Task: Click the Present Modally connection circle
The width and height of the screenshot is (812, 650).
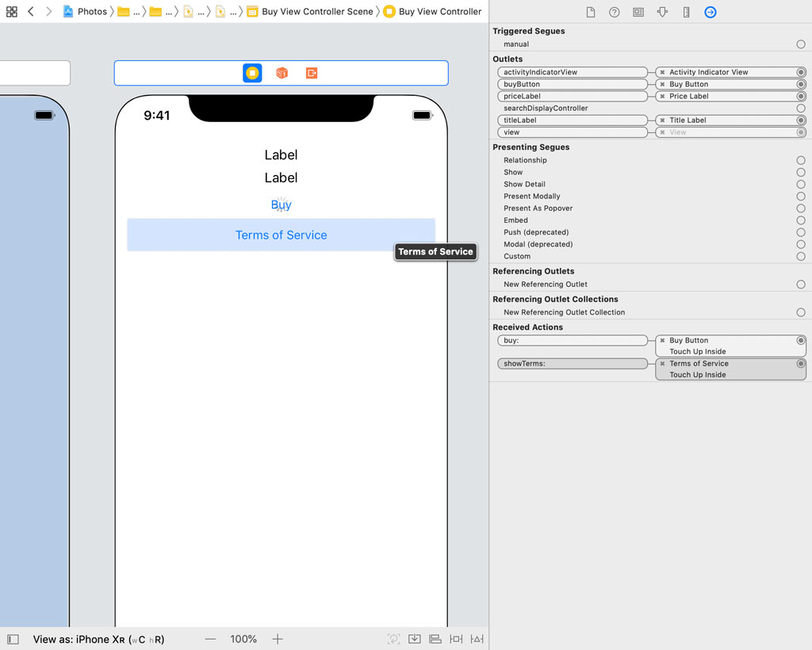Action: tap(801, 197)
